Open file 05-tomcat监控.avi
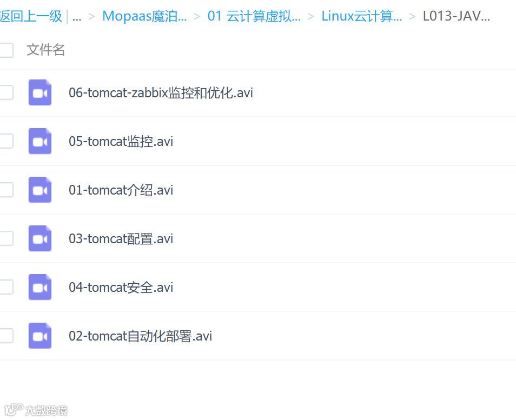Viewport: 516px width, 420px height. pyautogui.click(x=121, y=142)
